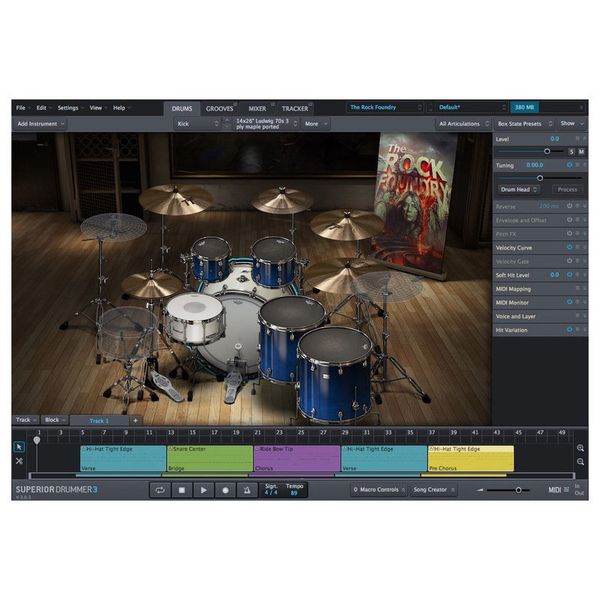Open the All Articulations dropdown

pos(464,124)
